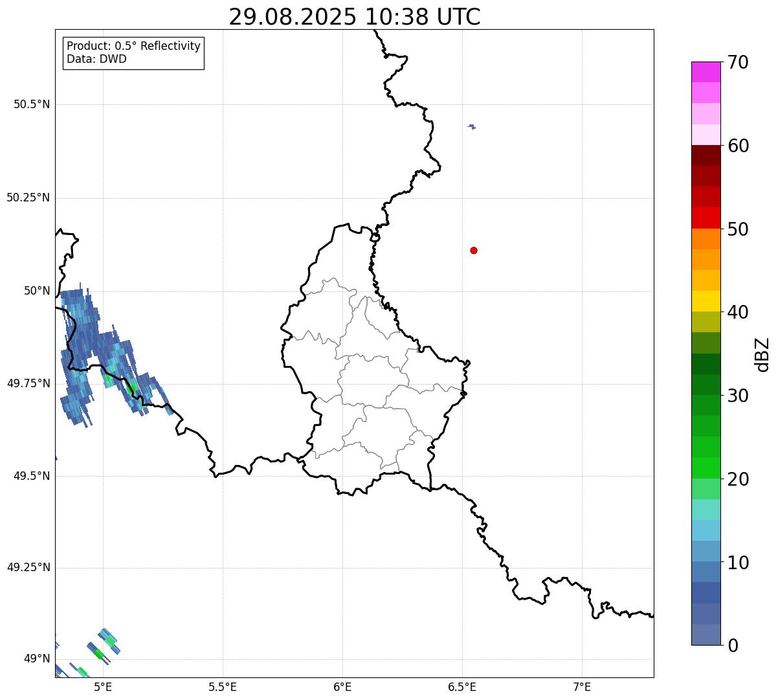Image resolution: width=778 pixels, height=700 pixels.
Task: Click the 'Product: 0.5° Reflectivity' text
Action: (x=133, y=46)
